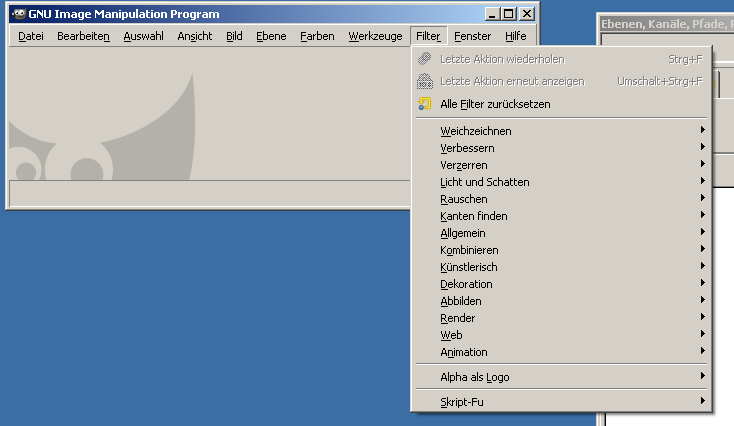
Task: Expand the Animation submenu
Action: pos(561,352)
